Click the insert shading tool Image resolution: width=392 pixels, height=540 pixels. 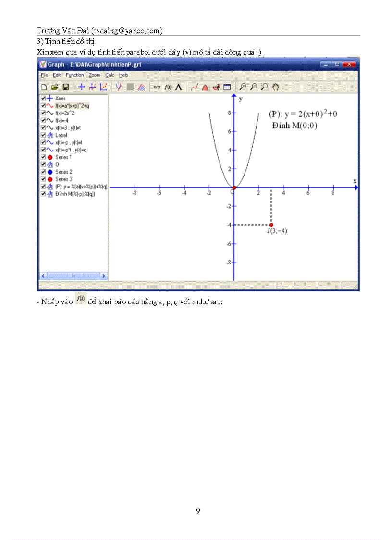click(x=141, y=87)
